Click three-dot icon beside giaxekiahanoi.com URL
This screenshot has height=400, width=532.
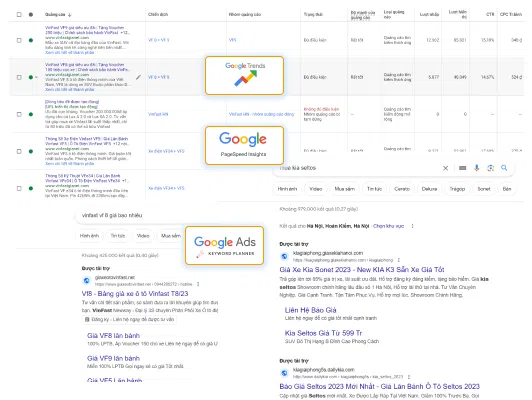(398, 260)
